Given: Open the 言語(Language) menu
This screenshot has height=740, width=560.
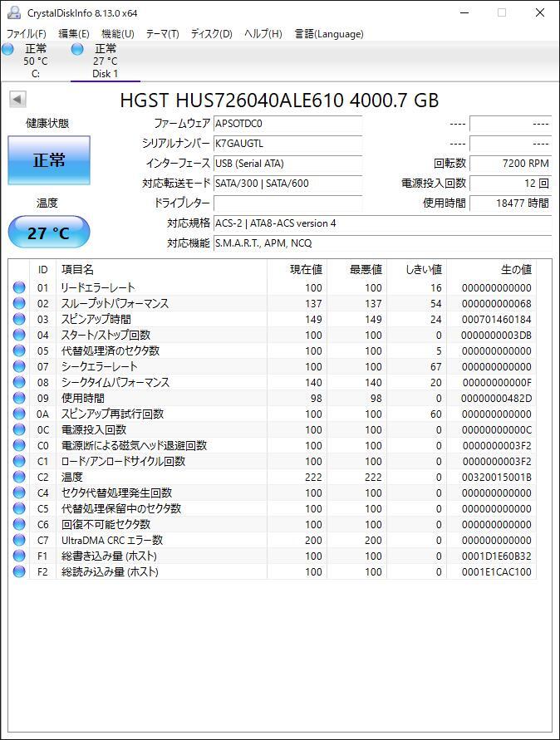Looking at the screenshot, I should point(329,33).
